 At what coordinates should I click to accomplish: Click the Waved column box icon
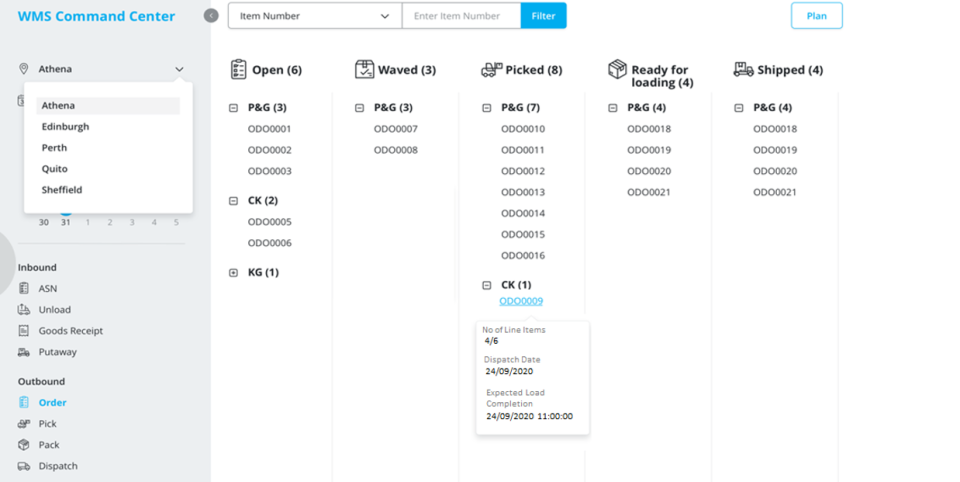point(364,69)
